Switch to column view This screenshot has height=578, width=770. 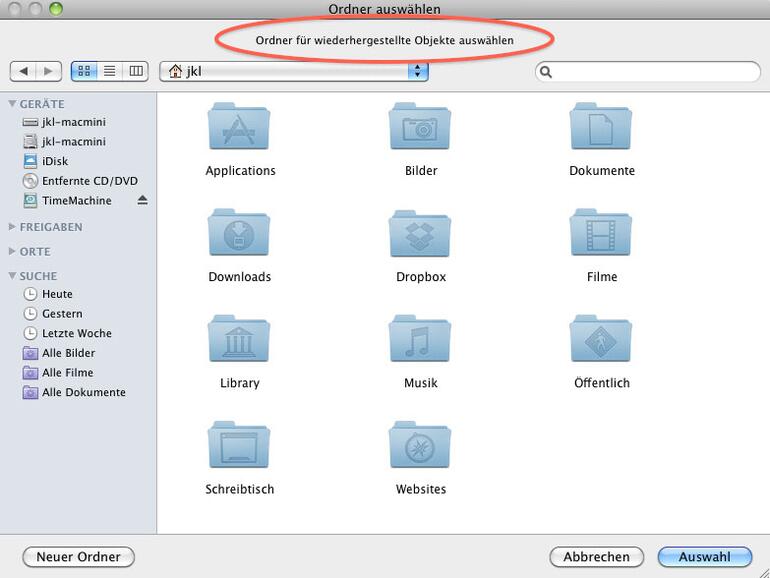tap(136, 71)
